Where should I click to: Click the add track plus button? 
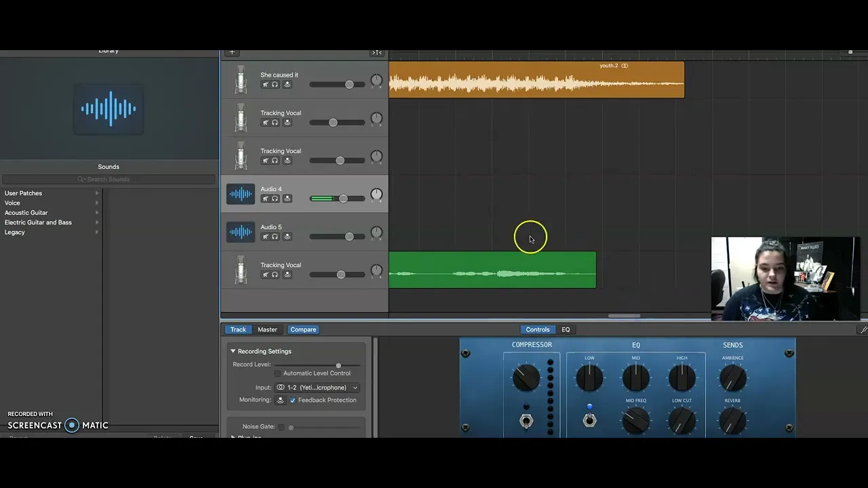(232, 52)
